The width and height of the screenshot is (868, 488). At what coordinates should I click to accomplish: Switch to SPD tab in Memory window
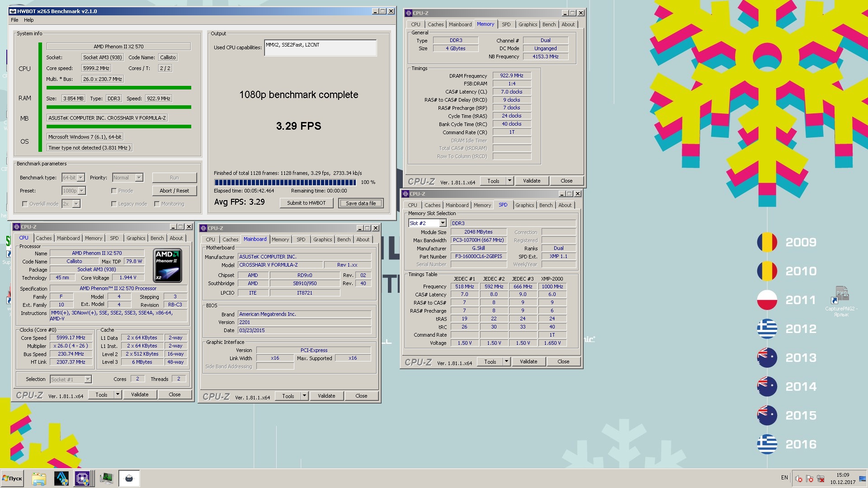click(x=506, y=24)
